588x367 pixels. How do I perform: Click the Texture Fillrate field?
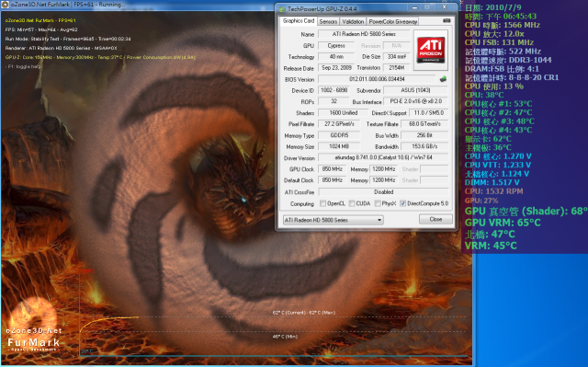pos(424,124)
